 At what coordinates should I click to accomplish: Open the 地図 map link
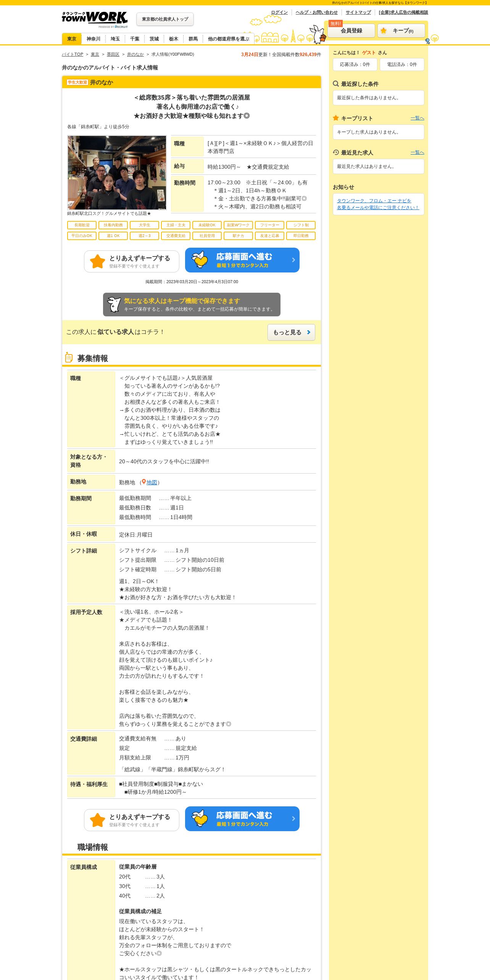(x=152, y=482)
